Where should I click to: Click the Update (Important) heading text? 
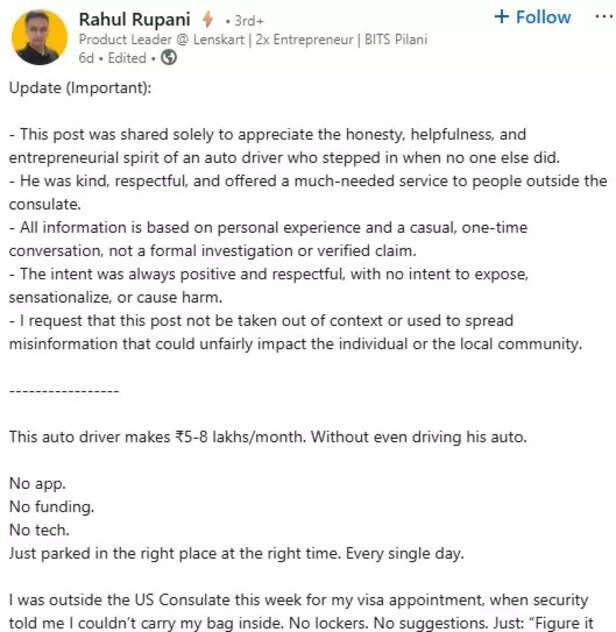[x=80, y=87]
